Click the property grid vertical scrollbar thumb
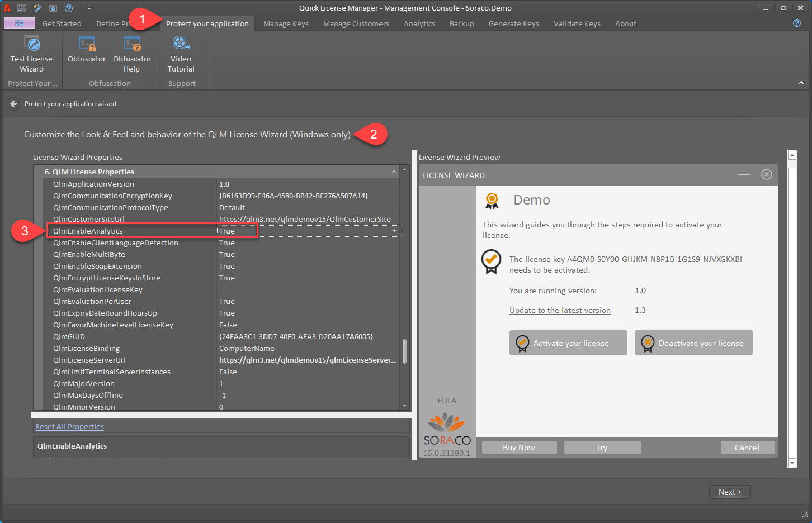 point(404,351)
